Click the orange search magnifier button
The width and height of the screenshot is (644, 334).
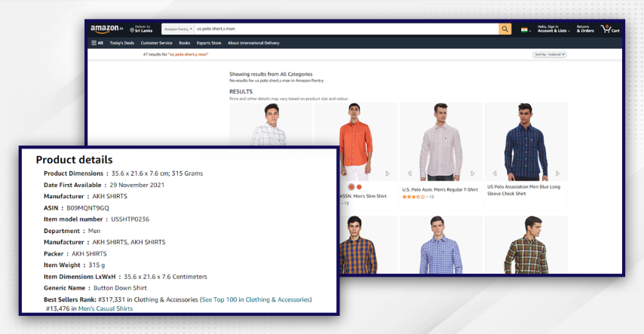504,29
